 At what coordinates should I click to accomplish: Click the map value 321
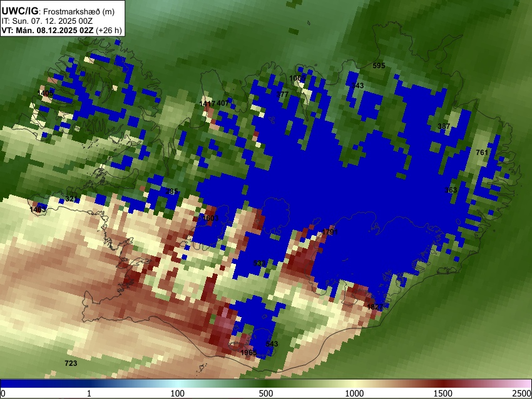pyautogui.click(x=71, y=199)
